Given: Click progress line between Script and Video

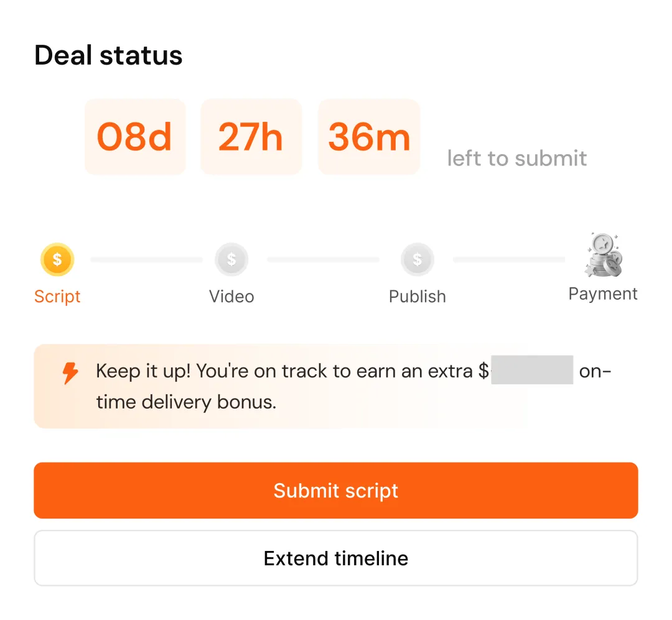Looking at the screenshot, I should click(x=146, y=259).
